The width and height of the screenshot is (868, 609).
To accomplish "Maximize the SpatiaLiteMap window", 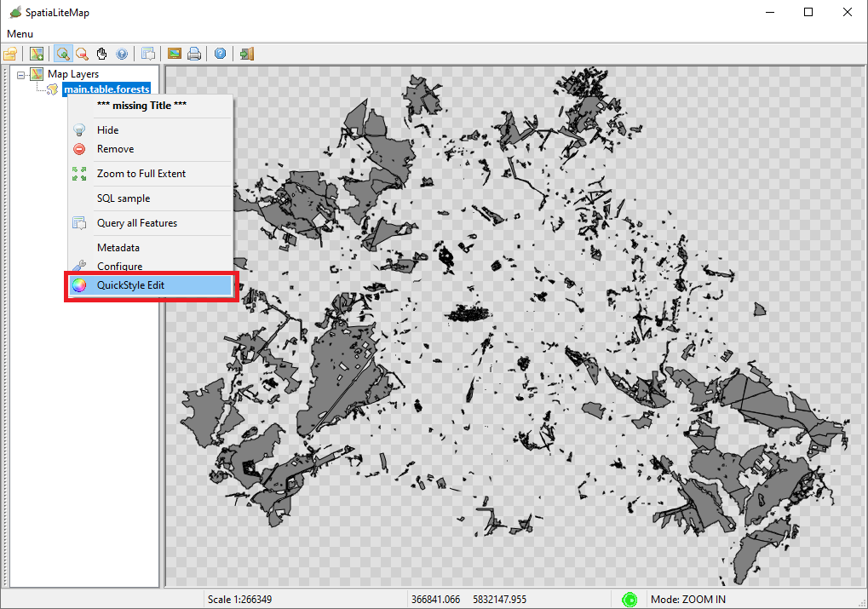I will point(808,12).
